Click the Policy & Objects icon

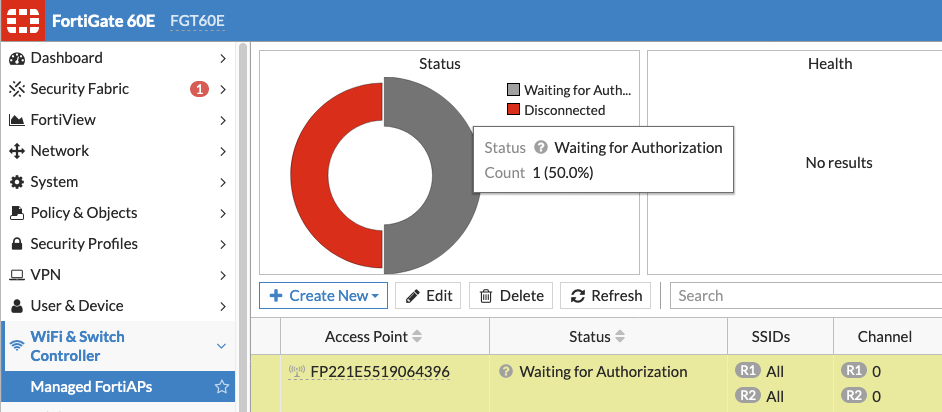(x=17, y=213)
